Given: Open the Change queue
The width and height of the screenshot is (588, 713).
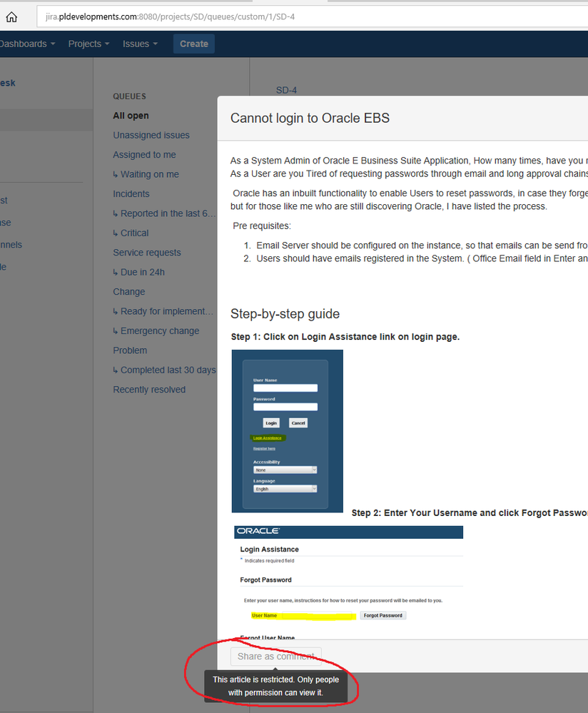Looking at the screenshot, I should [128, 291].
